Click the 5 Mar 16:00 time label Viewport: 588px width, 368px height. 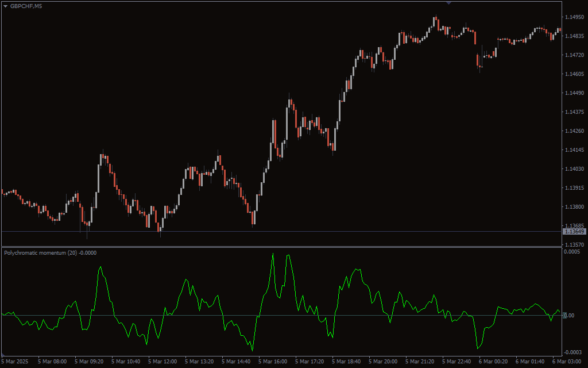click(x=273, y=362)
